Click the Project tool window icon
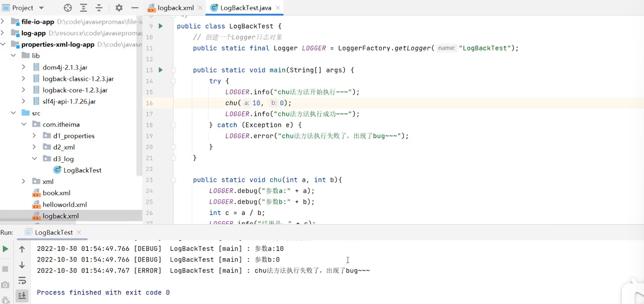 [x=6, y=8]
